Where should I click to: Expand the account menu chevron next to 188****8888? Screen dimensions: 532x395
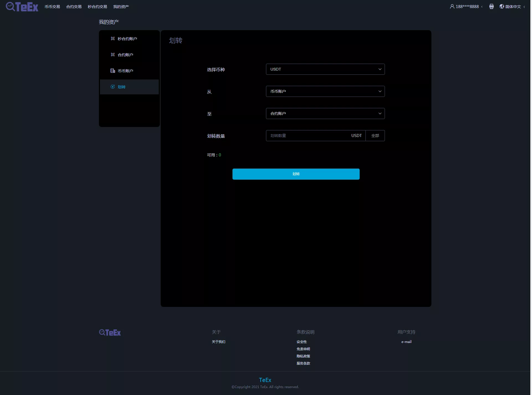(482, 6)
